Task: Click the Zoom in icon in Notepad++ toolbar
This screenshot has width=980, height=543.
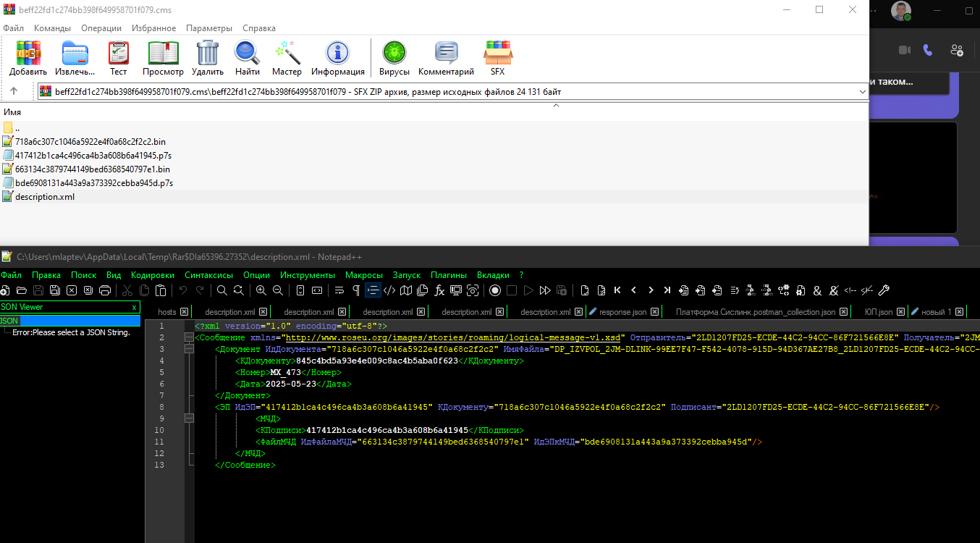Action: click(261, 290)
